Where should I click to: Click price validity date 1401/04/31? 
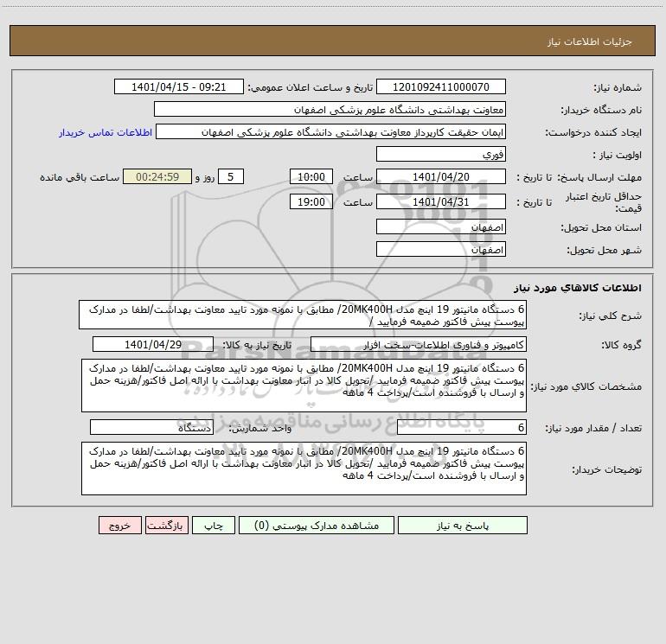(441, 201)
